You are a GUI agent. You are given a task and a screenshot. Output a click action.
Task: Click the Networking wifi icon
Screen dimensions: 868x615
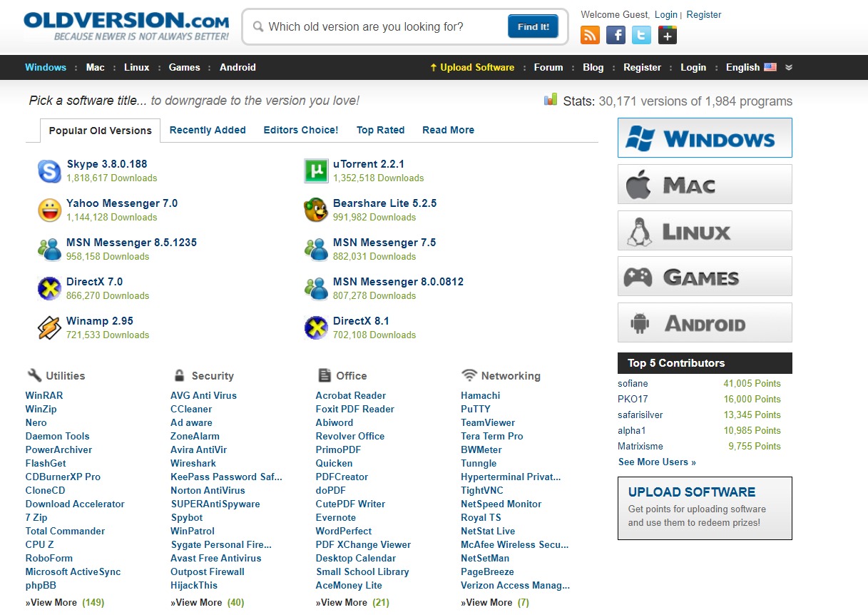pos(469,375)
